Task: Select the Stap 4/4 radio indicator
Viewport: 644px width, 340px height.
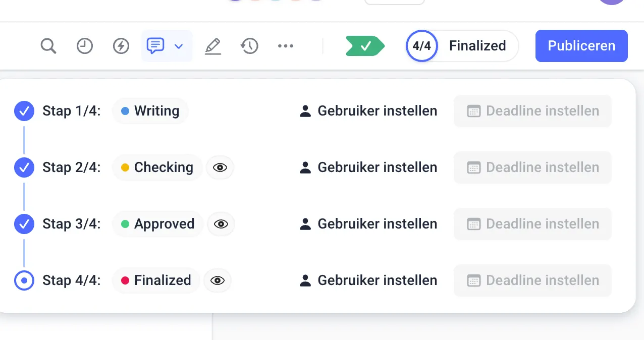Action: (x=24, y=280)
